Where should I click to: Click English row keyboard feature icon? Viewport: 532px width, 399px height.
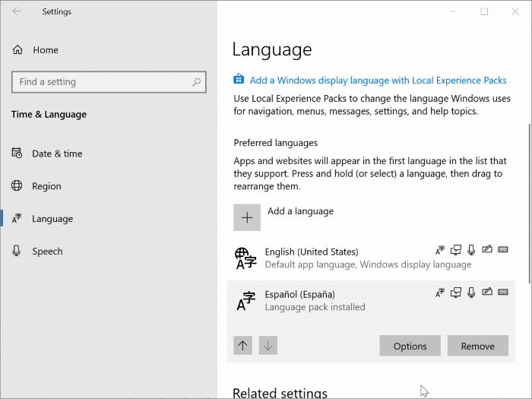coord(503,250)
